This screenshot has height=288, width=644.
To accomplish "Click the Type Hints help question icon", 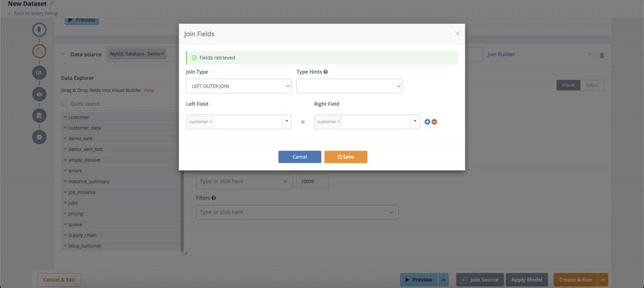I will coord(325,72).
